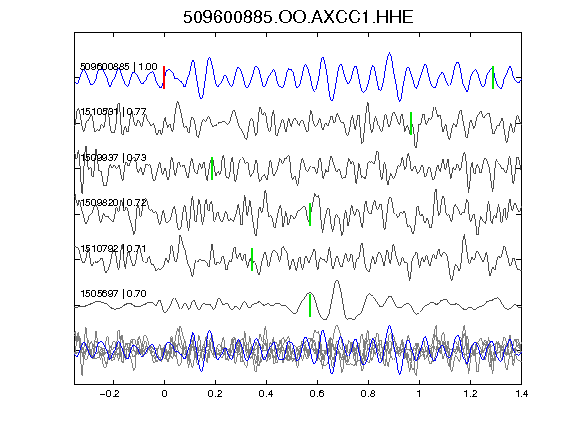Click the green marker on trace 1509820
The height and width of the screenshot is (432, 576).
(310, 214)
